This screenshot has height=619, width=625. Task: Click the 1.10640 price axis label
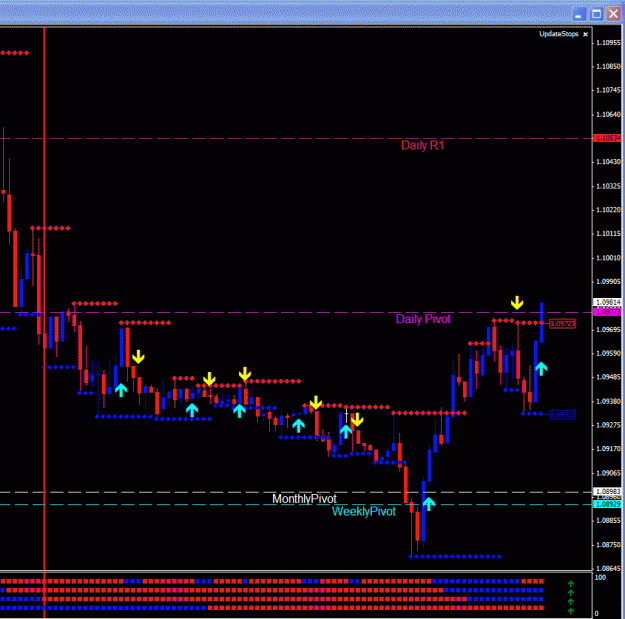click(x=608, y=114)
